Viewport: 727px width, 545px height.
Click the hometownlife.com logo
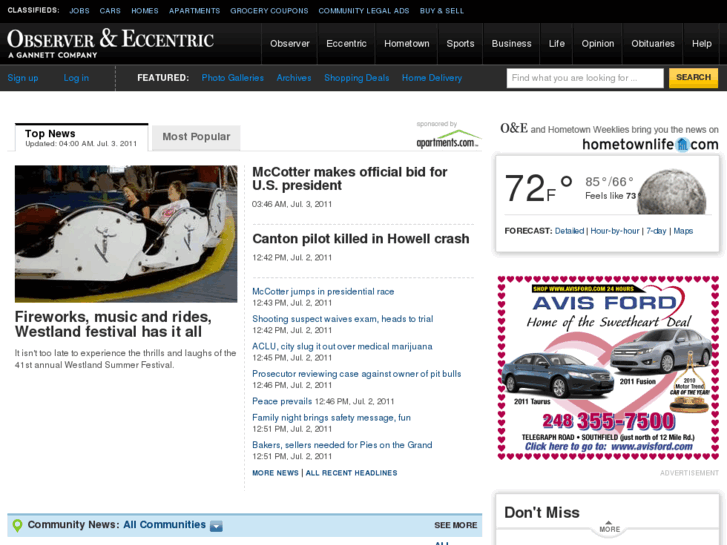click(650, 144)
